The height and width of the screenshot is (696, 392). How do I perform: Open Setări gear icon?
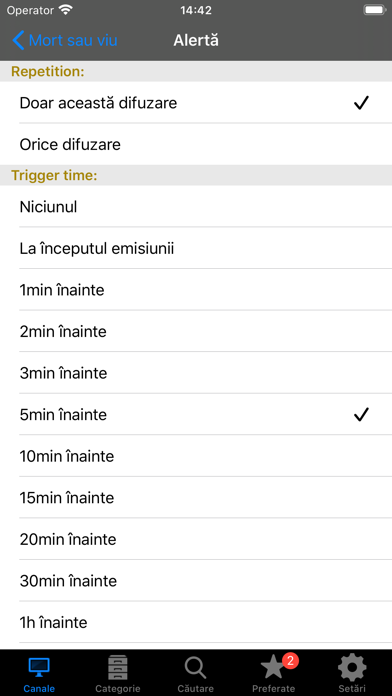(352, 667)
